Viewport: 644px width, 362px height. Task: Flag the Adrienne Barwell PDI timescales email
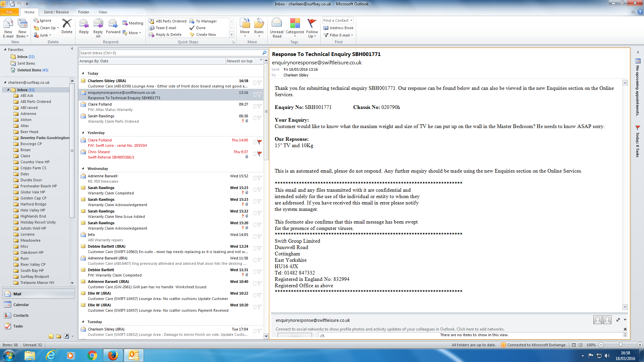pyautogui.click(x=259, y=178)
